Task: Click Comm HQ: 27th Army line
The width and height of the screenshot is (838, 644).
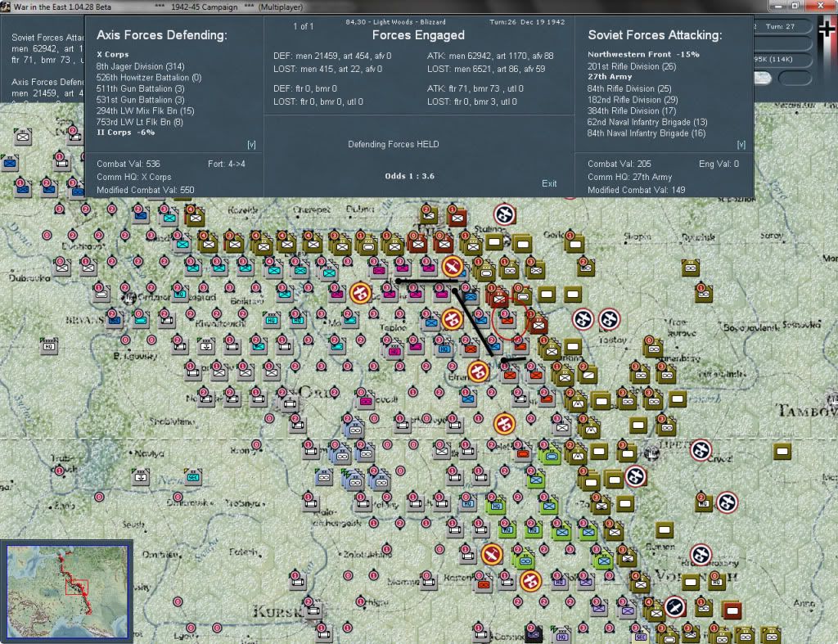Action: coord(629,177)
